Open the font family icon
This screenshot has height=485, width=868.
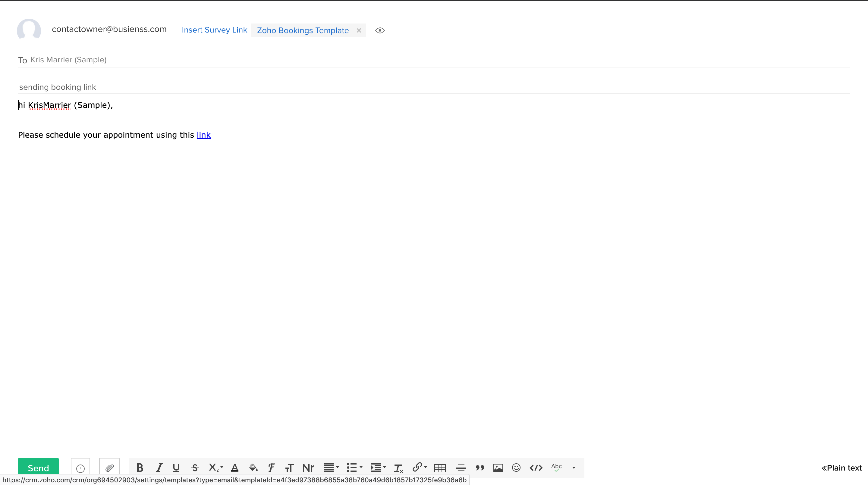click(271, 468)
